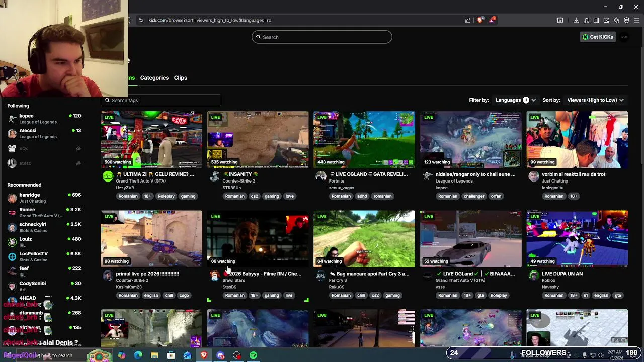This screenshot has width=644, height=362.
Task: Click csgo tag under KasimKsm23 stream
Action: (184, 295)
